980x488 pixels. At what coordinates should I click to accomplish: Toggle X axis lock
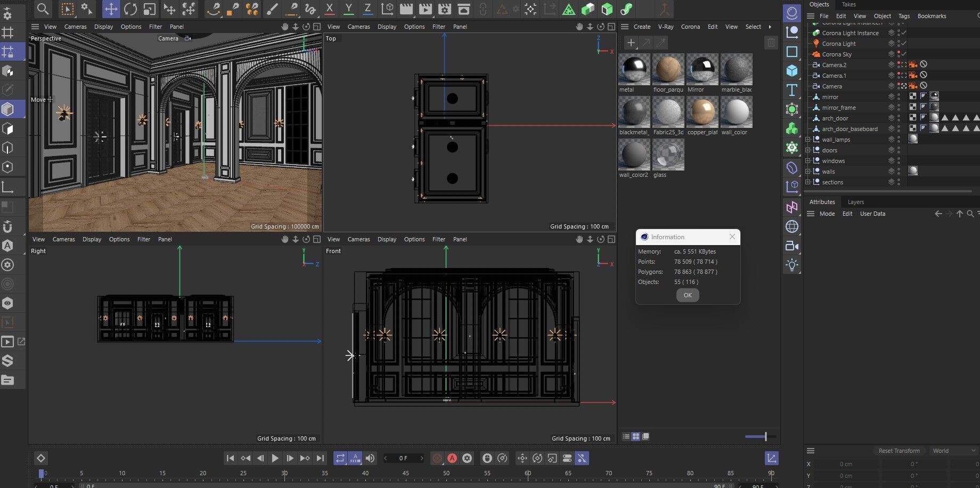point(329,9)
